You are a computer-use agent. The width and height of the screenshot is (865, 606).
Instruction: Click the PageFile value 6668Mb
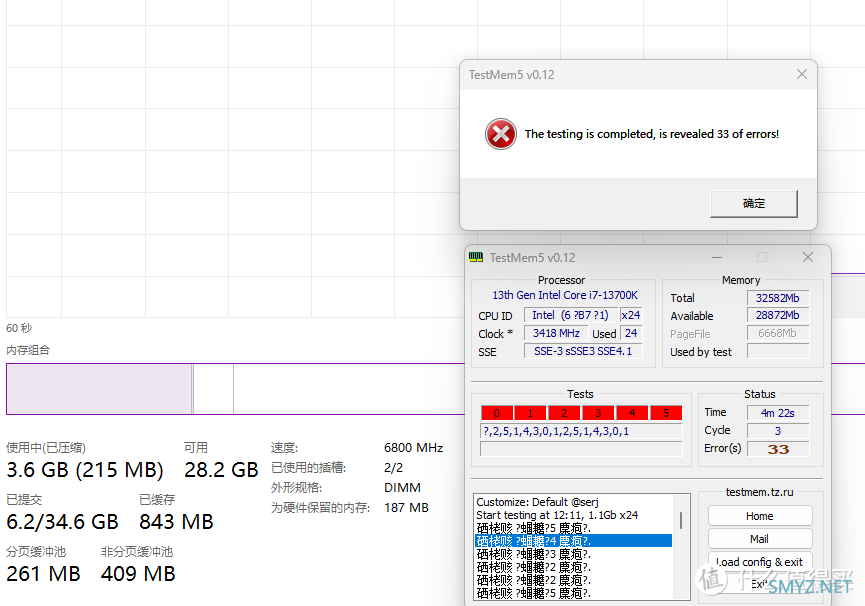click(778, 333)
